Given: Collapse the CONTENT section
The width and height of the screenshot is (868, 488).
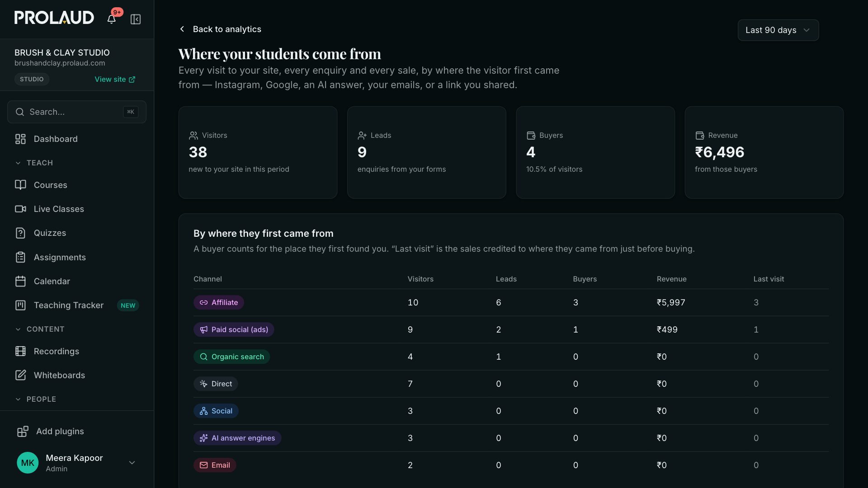Looking at the screenshot, I should tap(40, 329).
